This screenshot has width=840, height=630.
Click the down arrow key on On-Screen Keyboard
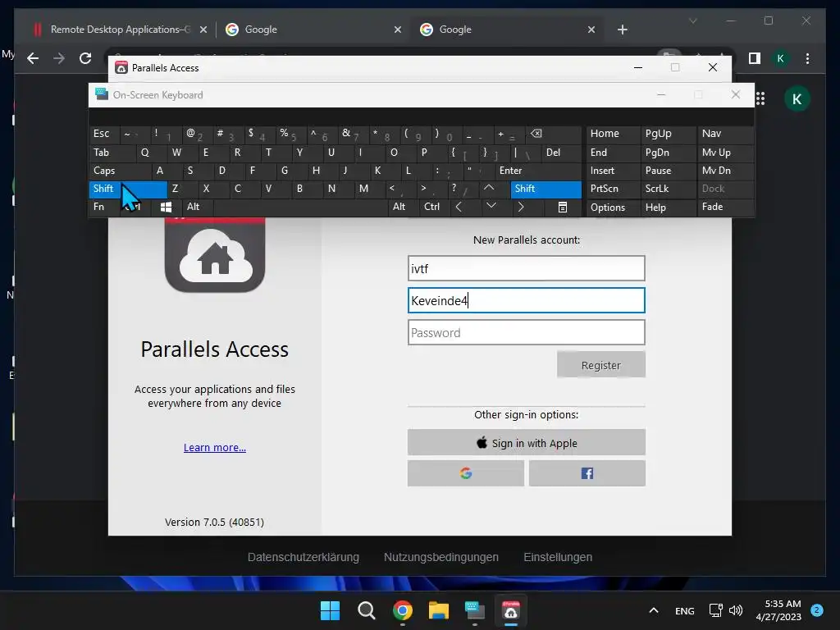pos(491,206)
